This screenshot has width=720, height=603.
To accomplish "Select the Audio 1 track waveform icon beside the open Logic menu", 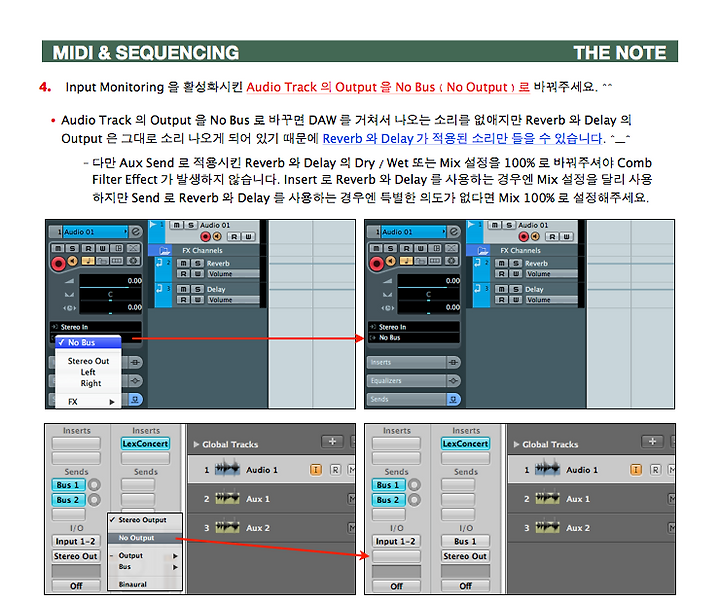I will tap(228, 469).
